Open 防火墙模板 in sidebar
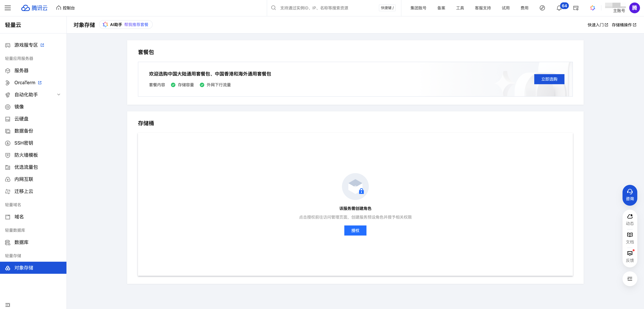This screenshot has height=309, width=644. click(x=33, y=155)
